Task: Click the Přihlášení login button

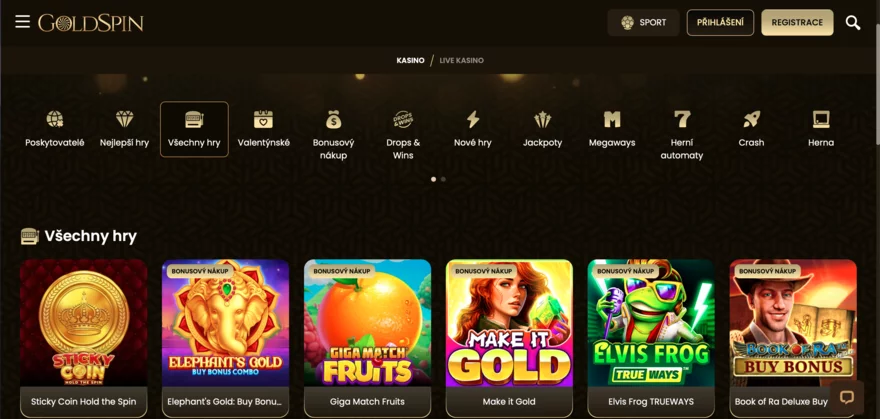Action: click(720, 22)
